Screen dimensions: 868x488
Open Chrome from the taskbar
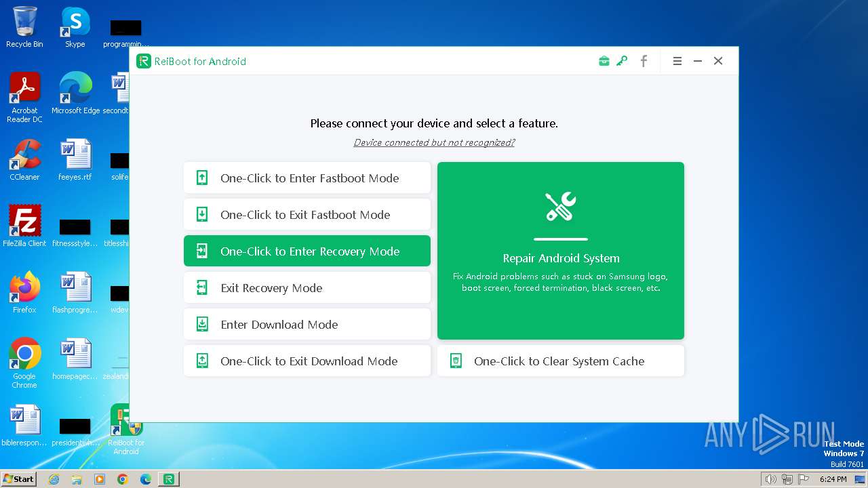coord(123,479)
